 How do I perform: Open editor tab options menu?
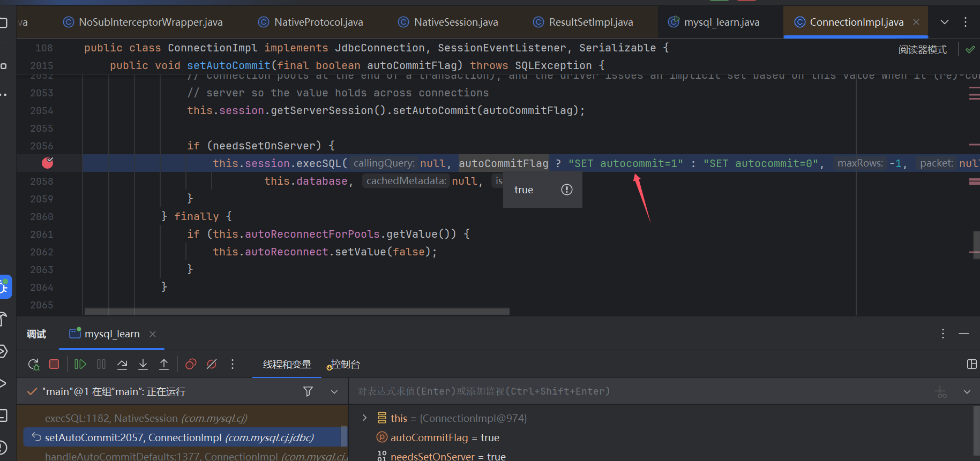click(966, 22)
